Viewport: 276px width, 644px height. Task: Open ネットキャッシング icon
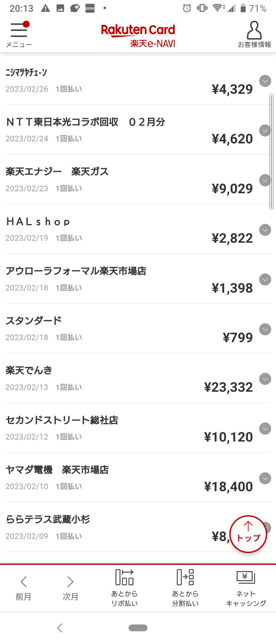(246, 588)
